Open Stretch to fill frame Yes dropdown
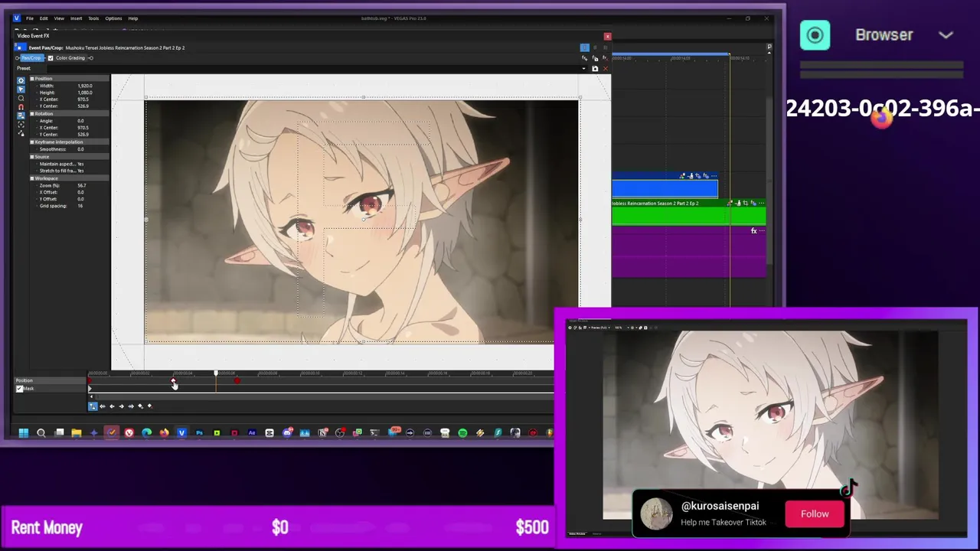 point(80,171)
